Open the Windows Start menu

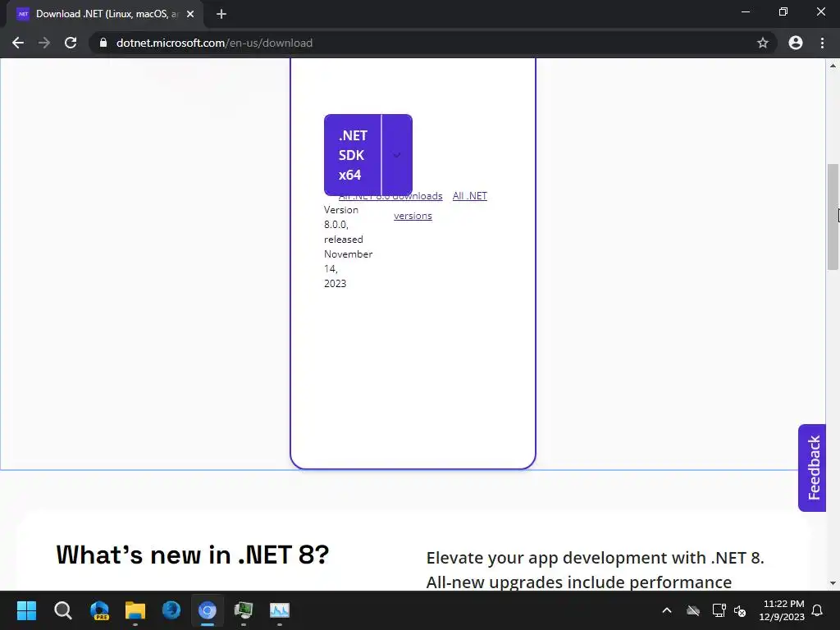(x=26, y=610)
